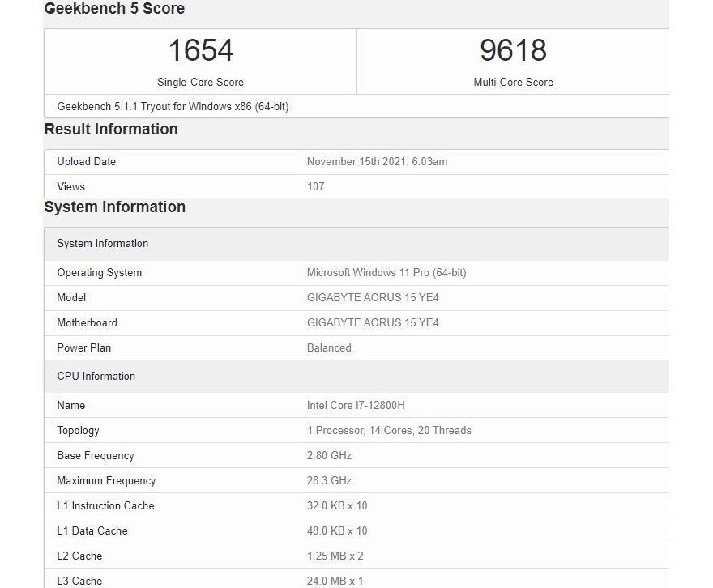Select the L2 value "1.25 MB x 2"
The width and height of the screenshot is (713, 588).
tap(335, 556)
